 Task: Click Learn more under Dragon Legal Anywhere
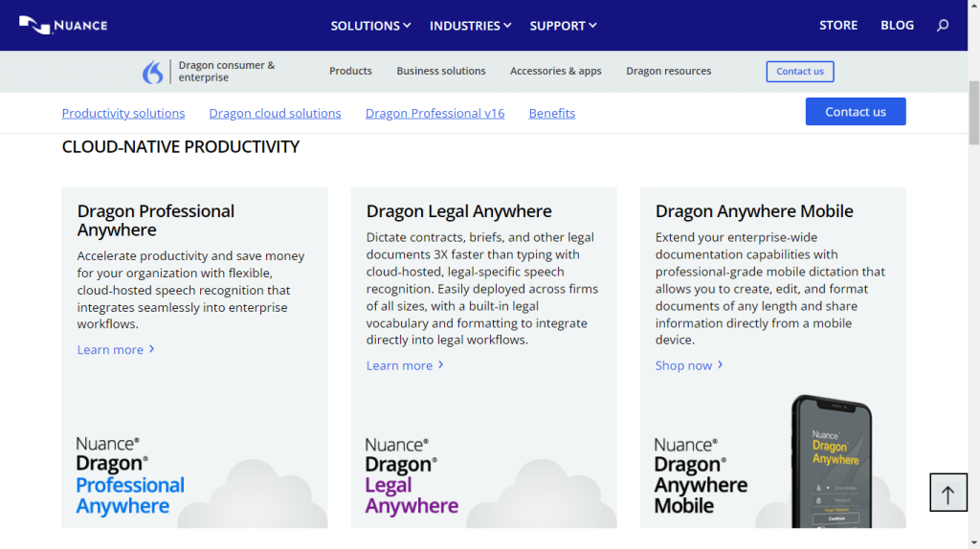coord(405,365)
